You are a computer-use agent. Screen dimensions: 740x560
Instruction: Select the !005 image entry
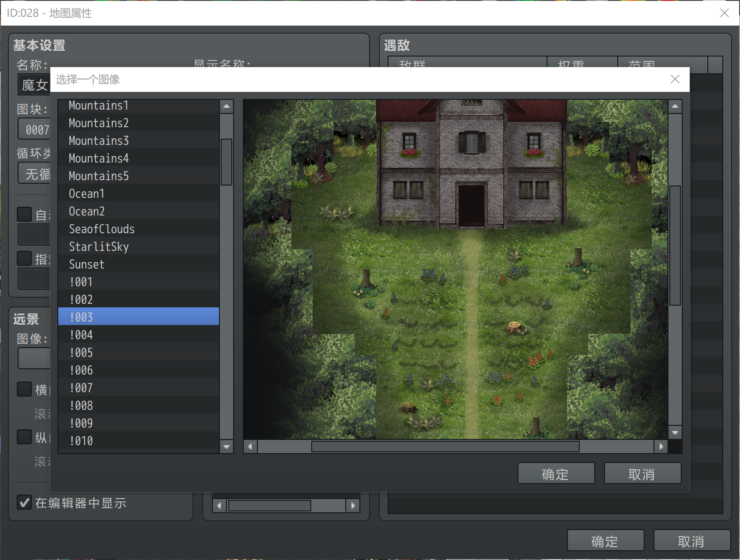(139, 352)
